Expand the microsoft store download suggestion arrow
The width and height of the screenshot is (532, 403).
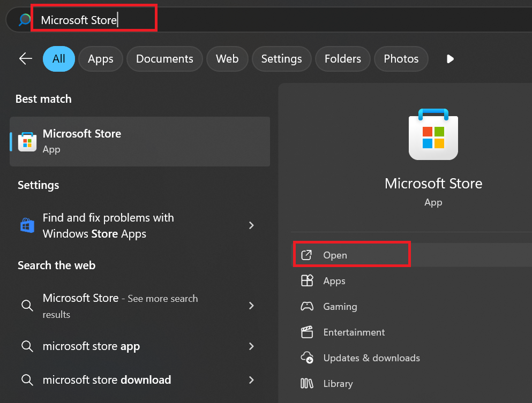(251, 380)
